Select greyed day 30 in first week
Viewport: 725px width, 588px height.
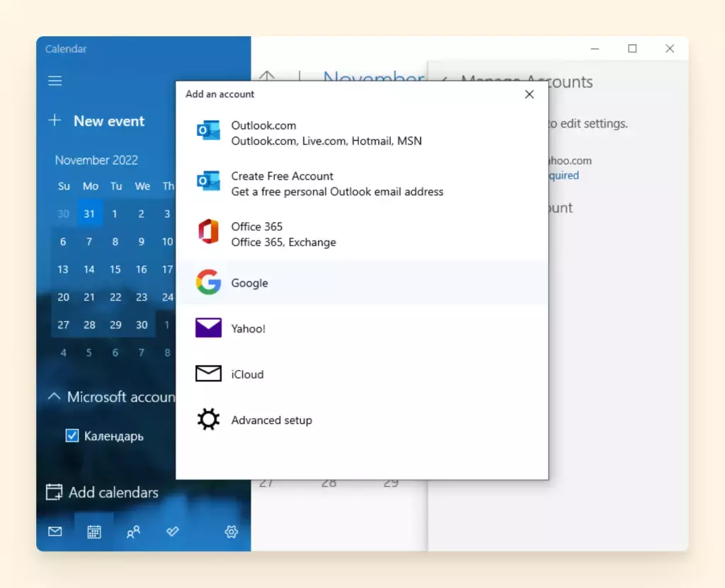(x=63, y=214)
